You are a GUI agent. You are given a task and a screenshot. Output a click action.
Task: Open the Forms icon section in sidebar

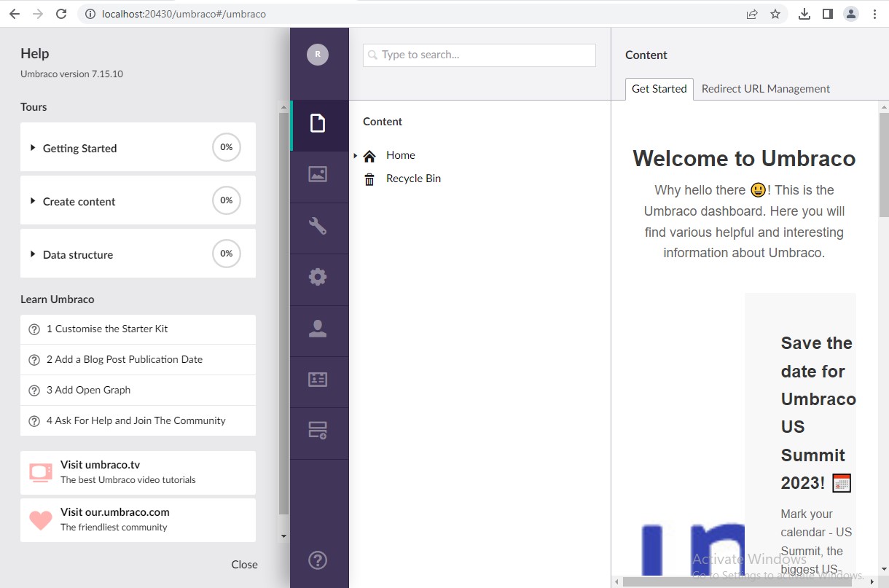click(x=318, y=431)
